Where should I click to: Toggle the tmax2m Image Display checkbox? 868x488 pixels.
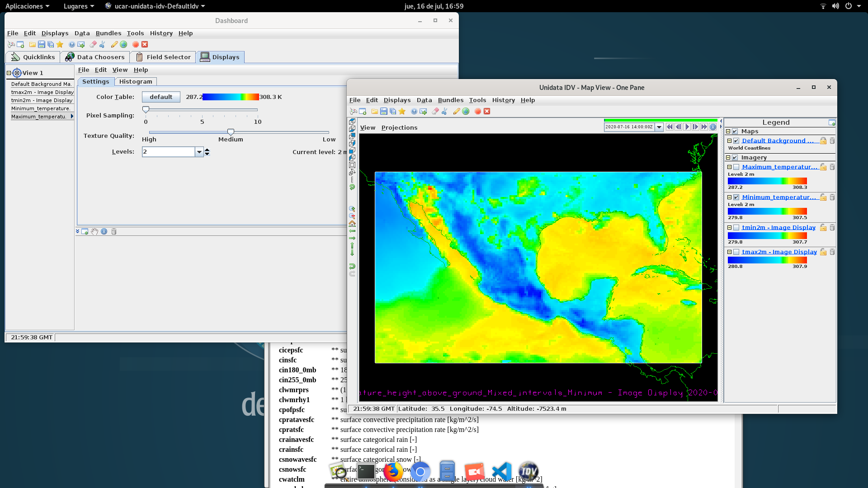pyautogui.click(x=736, y=252)
